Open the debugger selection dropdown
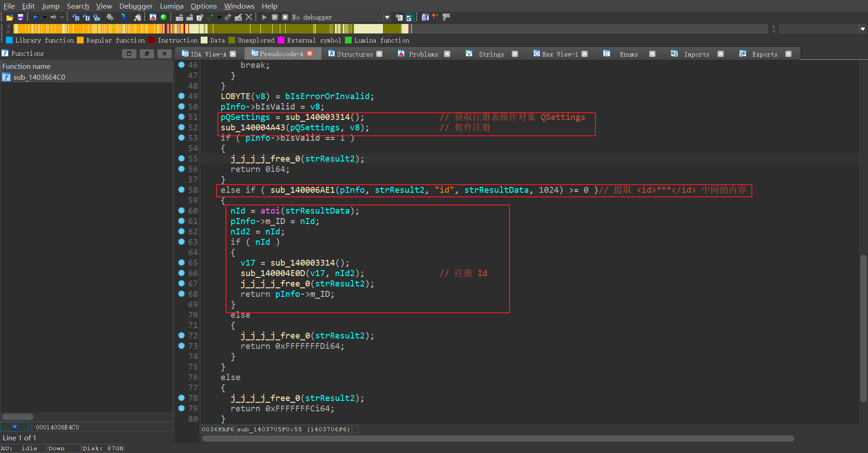This screenshot has width=868, height=453. coord(387,17)
